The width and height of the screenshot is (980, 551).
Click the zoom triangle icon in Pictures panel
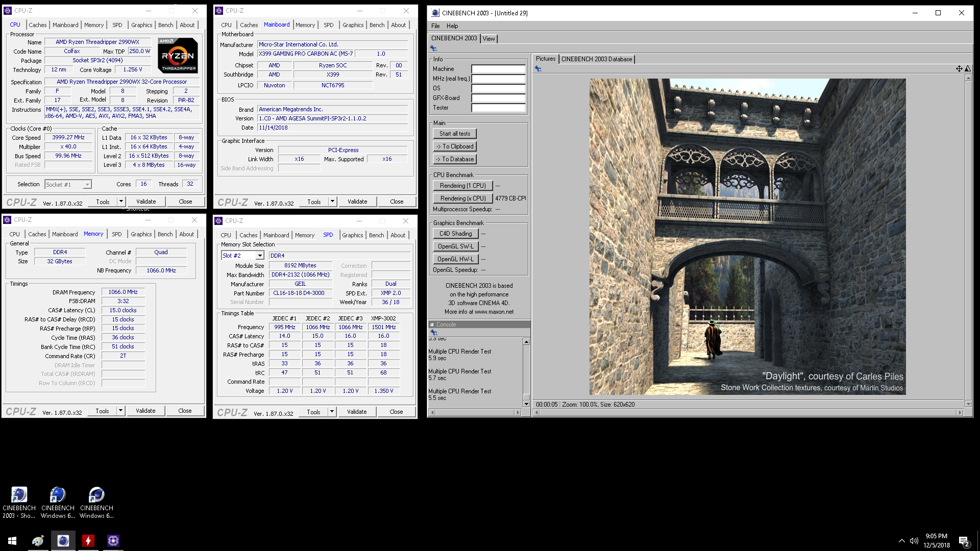point(968,69)
